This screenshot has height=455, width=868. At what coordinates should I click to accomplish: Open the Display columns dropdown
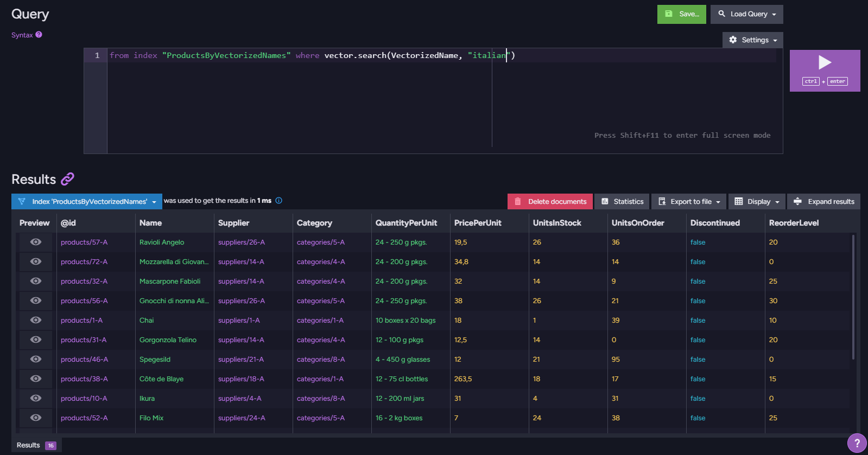757,201
